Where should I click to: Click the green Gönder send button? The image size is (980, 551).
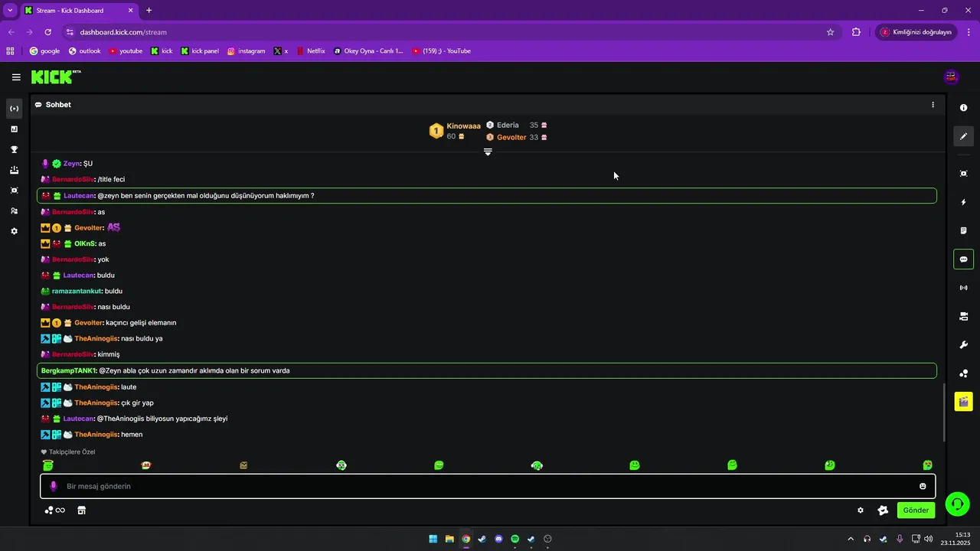pos(916,510)
